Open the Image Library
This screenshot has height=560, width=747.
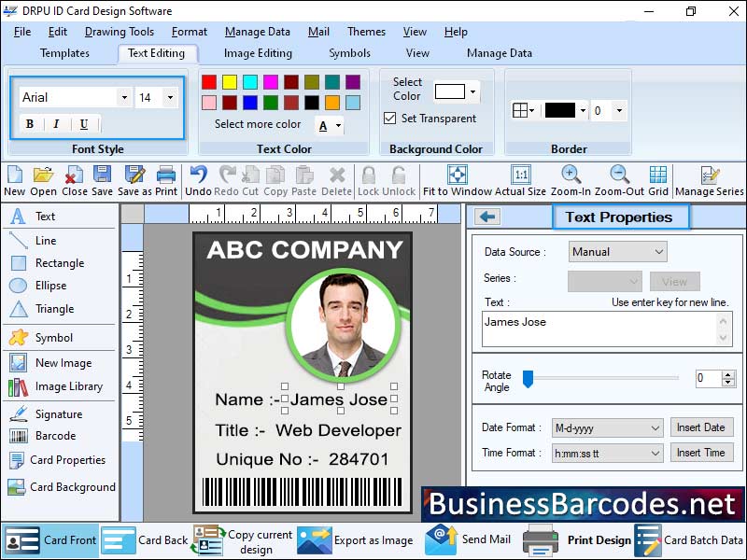pyautogui.click(x=56, y=387)
